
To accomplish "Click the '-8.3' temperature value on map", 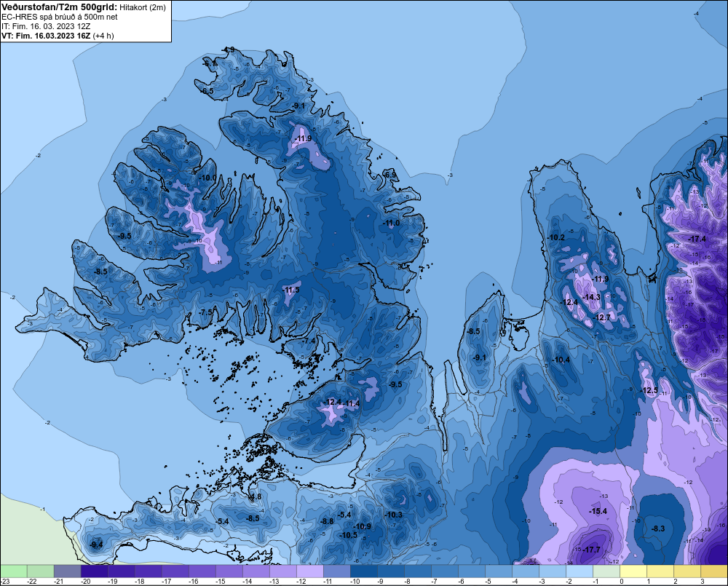I will [x=658, y=528].
